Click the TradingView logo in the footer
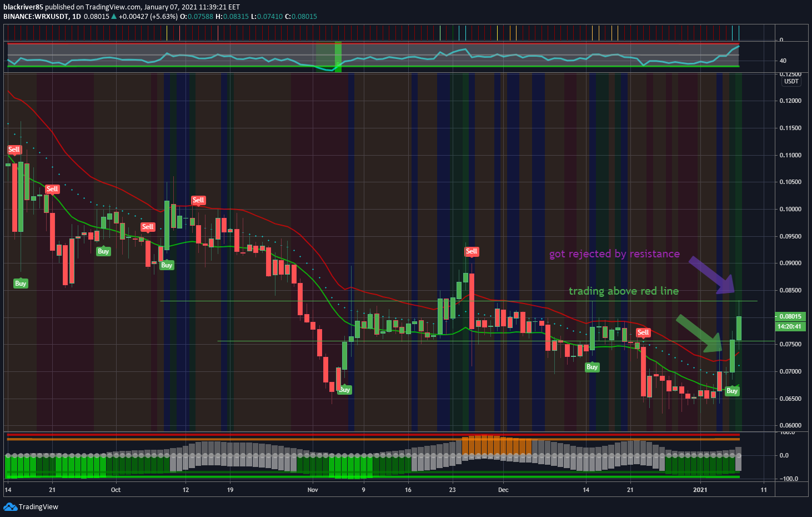 (x=31, y=506)
